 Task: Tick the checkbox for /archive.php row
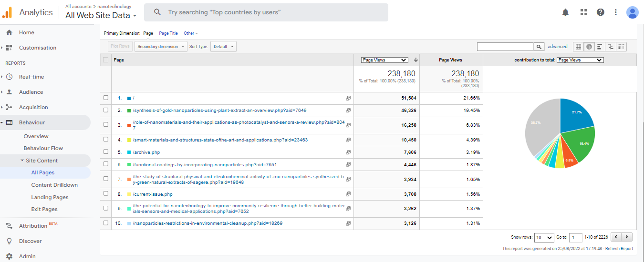coord(106,152)
